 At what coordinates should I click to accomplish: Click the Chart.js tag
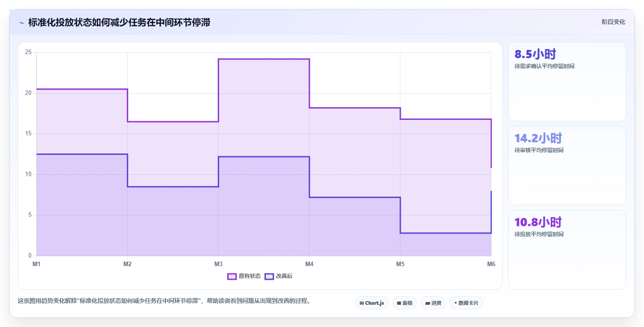point(371,303)
